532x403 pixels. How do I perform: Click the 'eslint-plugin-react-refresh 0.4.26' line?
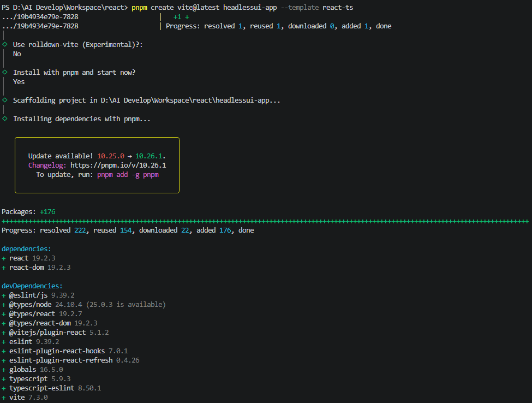70,360
